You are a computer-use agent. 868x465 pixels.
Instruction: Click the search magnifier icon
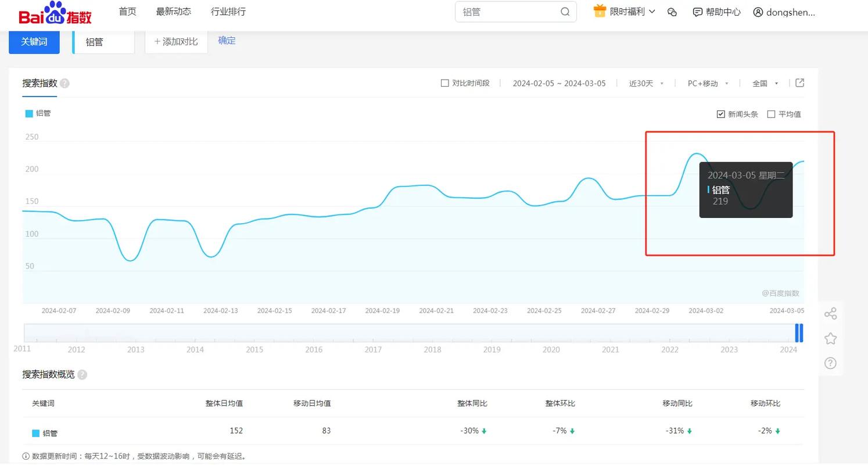[565, 12]
